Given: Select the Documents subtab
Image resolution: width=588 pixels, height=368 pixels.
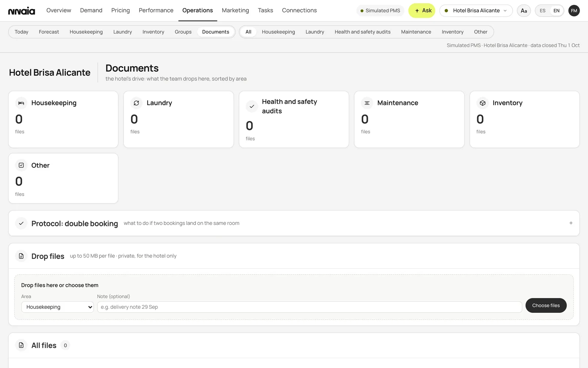Looking at the screenshot, I should point(216,32).
